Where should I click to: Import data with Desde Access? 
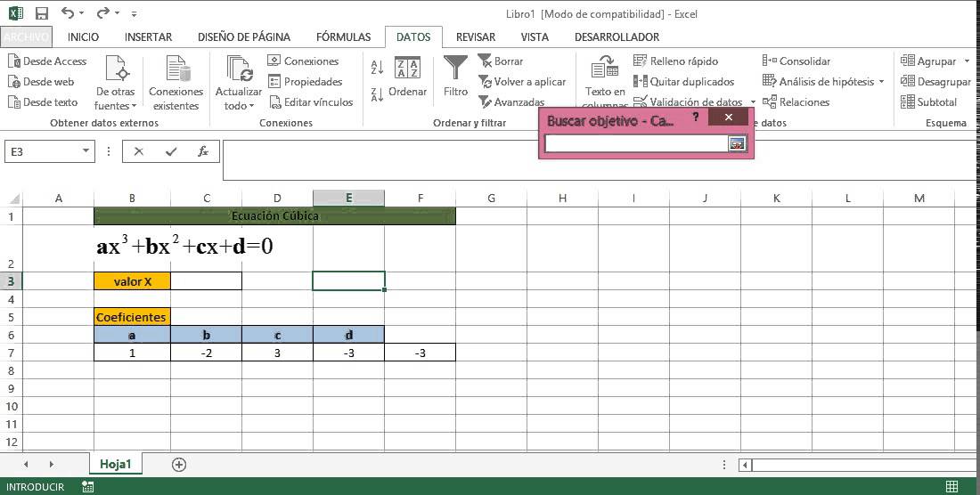pos(47,61)
